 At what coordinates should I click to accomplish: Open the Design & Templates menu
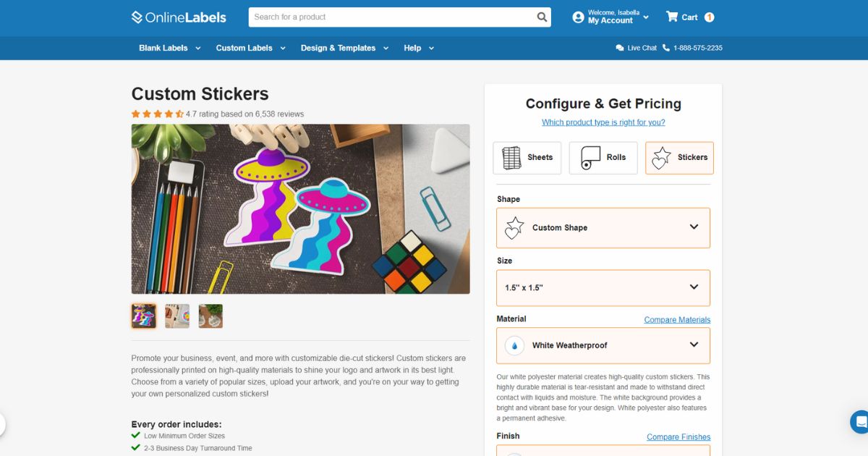pyautogui.click(x=345, y=48)
